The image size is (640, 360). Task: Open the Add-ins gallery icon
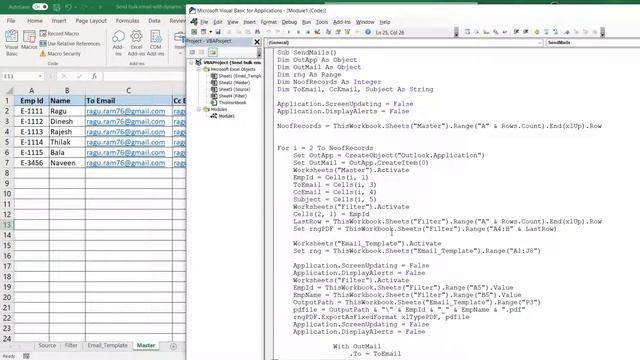(118, 42)
